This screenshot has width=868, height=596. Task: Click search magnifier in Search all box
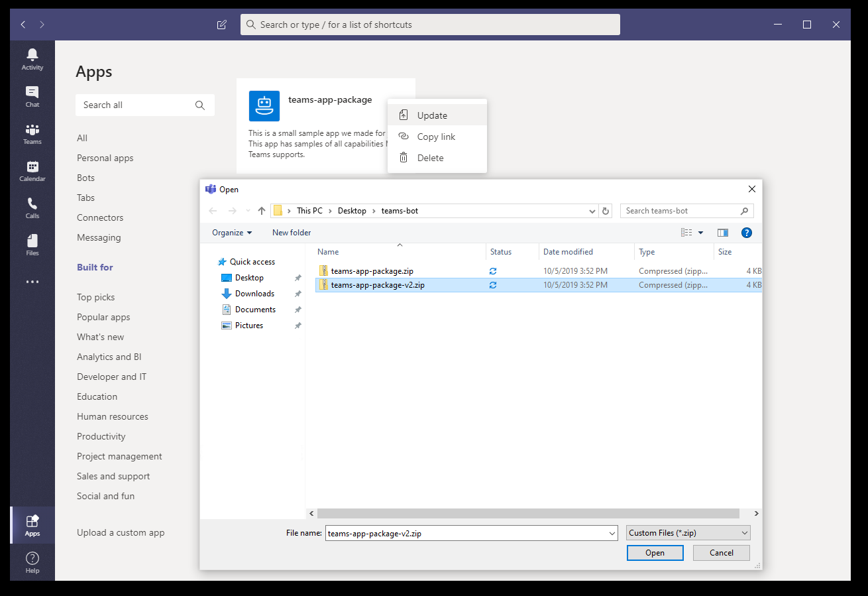[x=200, y=105]
